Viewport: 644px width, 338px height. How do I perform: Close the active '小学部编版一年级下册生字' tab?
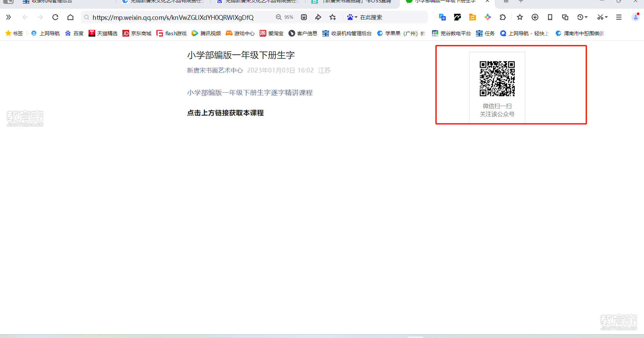tap(487, 1)
